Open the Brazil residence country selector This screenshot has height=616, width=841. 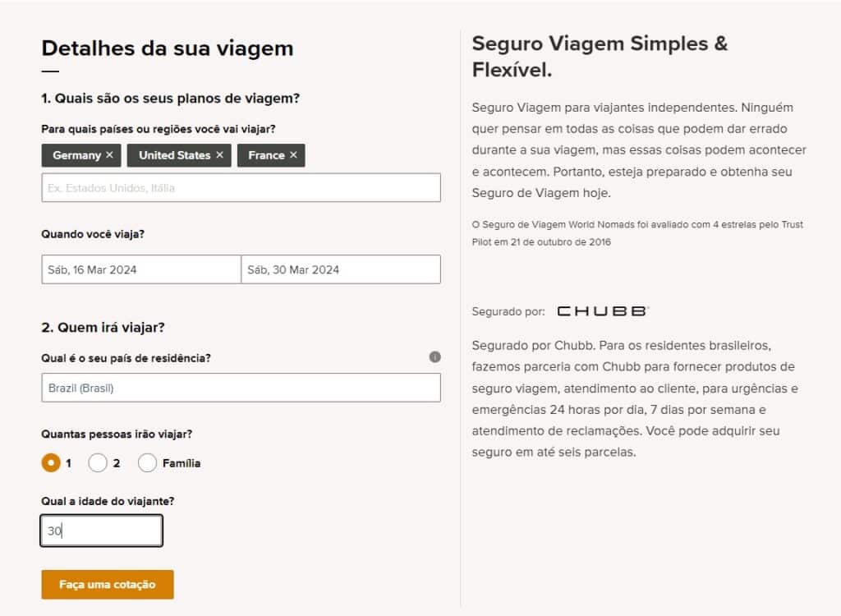tap(241, 387)
